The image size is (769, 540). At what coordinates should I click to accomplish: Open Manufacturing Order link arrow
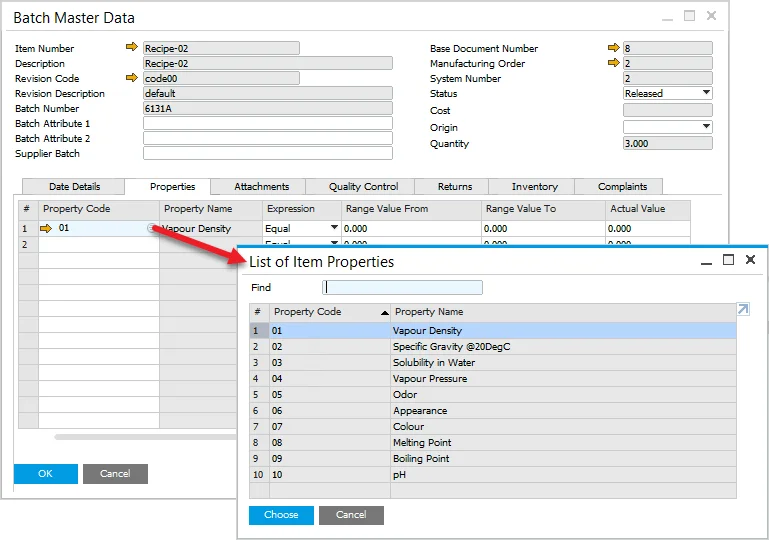click(613, 63)
